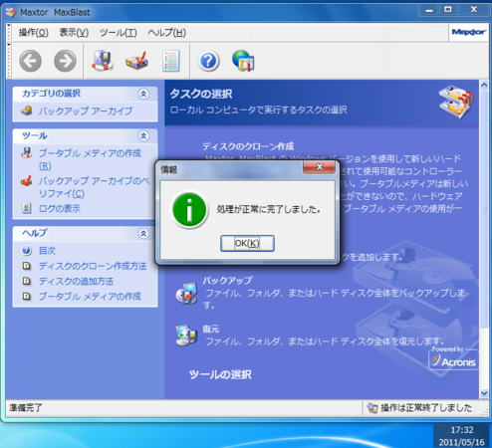
Task: Click icon beside ブータブル メディアの作成(R)
Action: pyautogui.click(x=26, y=153)
